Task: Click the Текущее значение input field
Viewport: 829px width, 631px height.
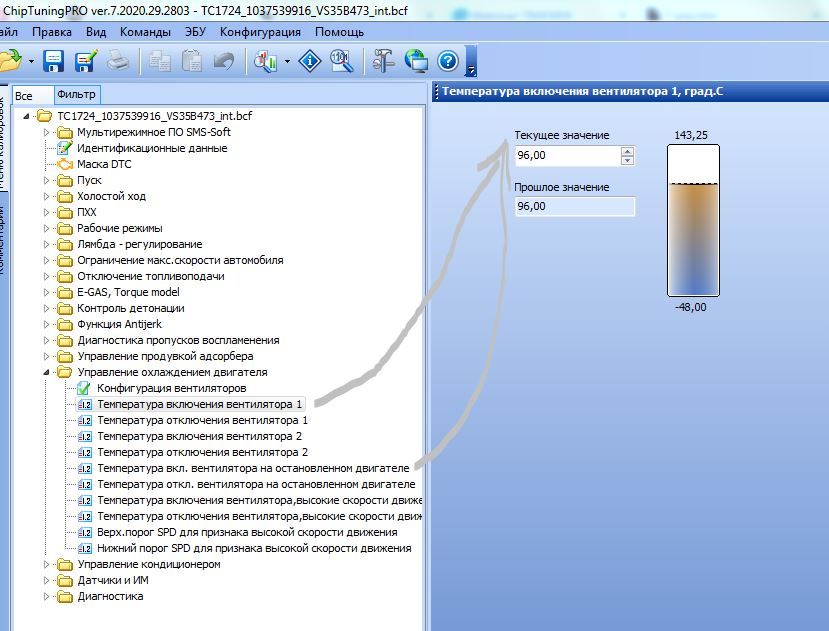Action: coord(568,156)
